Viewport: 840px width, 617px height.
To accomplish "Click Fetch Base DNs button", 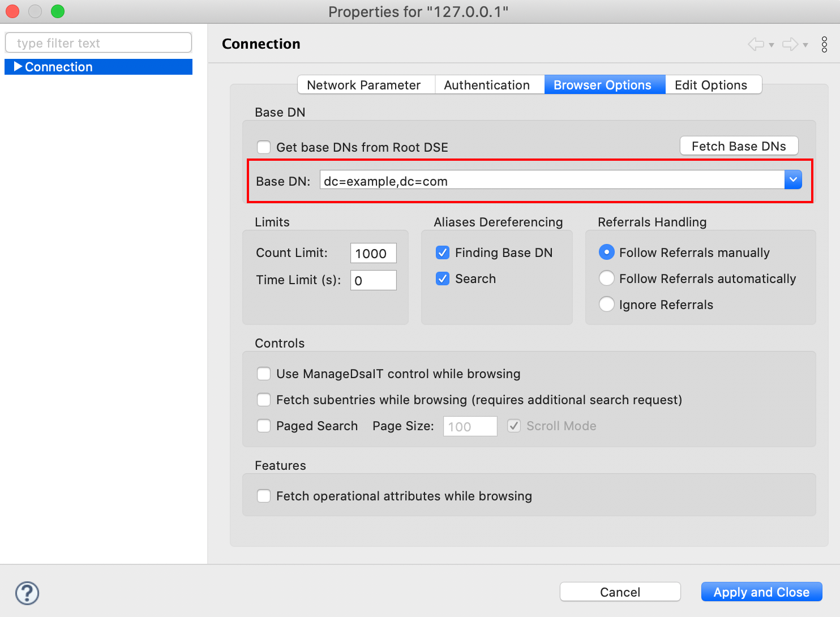I will 739,146.
